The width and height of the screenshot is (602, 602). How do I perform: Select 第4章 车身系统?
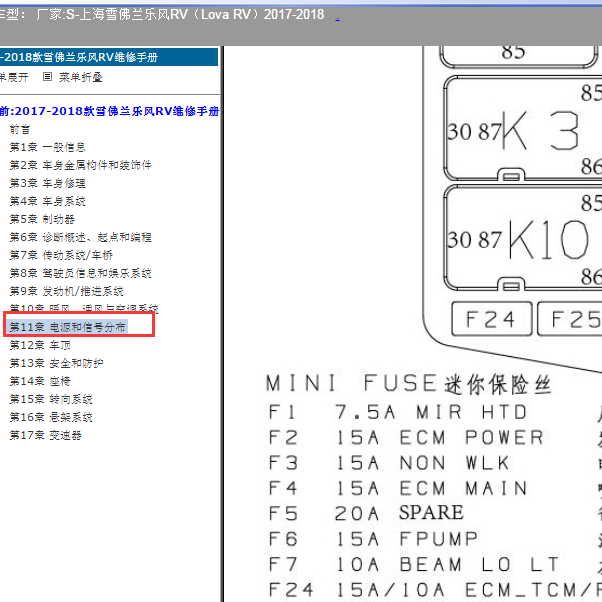click(47, 201)
